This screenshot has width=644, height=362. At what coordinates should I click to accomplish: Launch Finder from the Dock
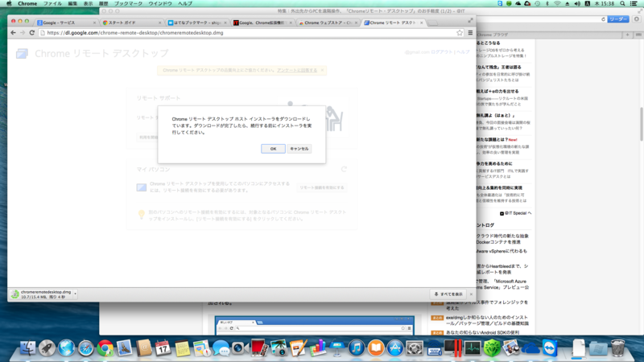pos(27,348)
